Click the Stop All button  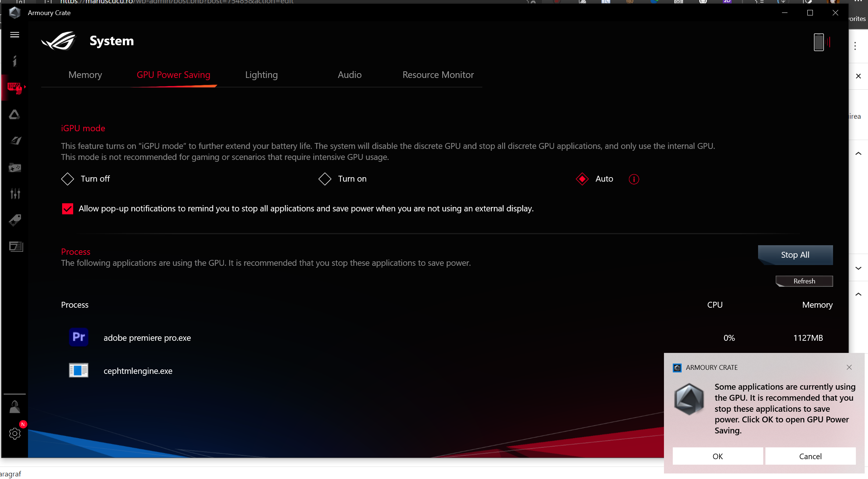(795, 255)
